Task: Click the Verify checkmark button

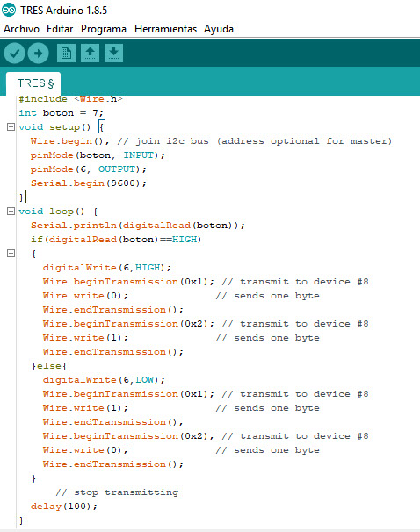Action: click(x=14, y=54)
